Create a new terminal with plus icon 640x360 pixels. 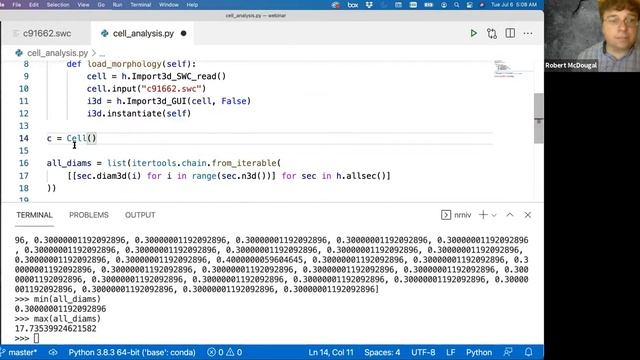(x=483, y=215)
